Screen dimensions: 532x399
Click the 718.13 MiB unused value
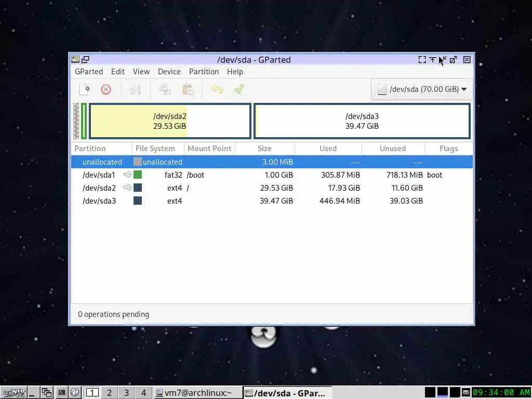coord(404,175)
